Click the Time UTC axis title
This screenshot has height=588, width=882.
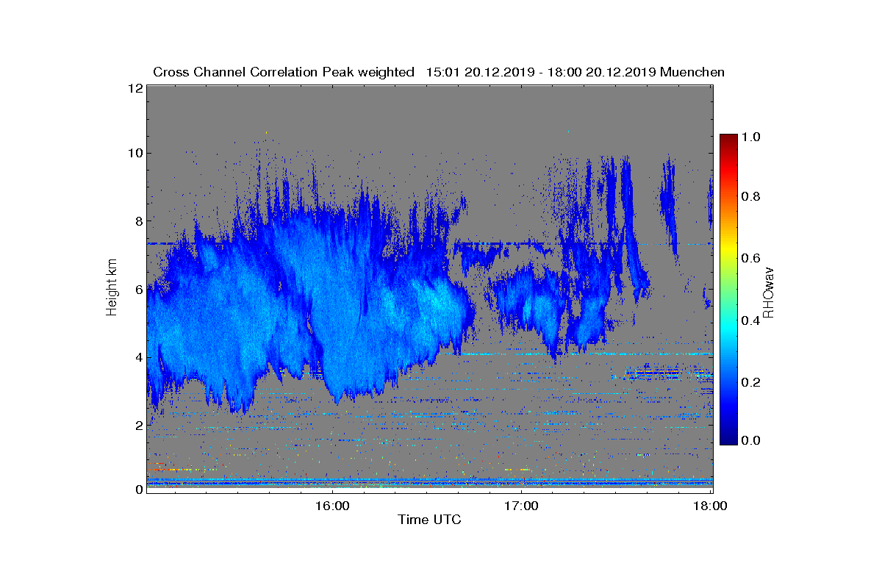coord(430,520)
